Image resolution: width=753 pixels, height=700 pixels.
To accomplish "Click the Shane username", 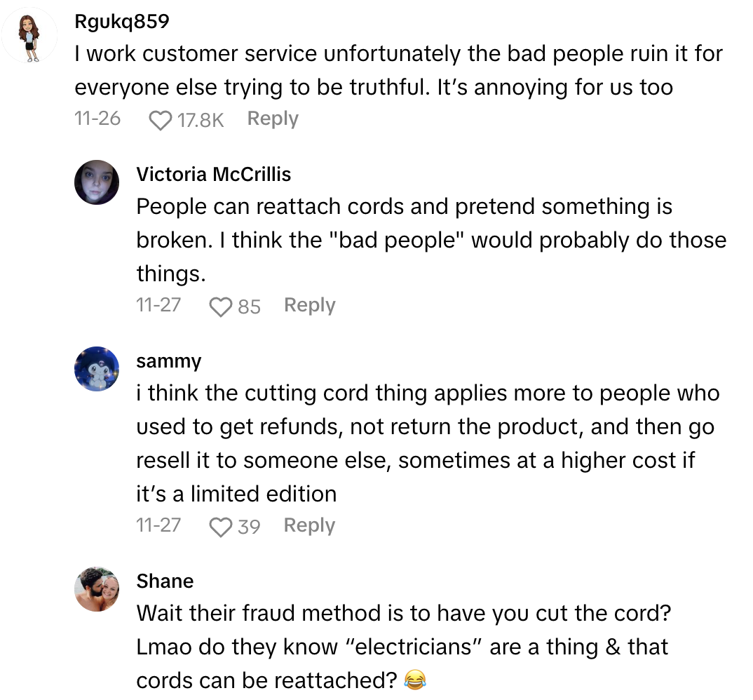I will click(165, 581).
